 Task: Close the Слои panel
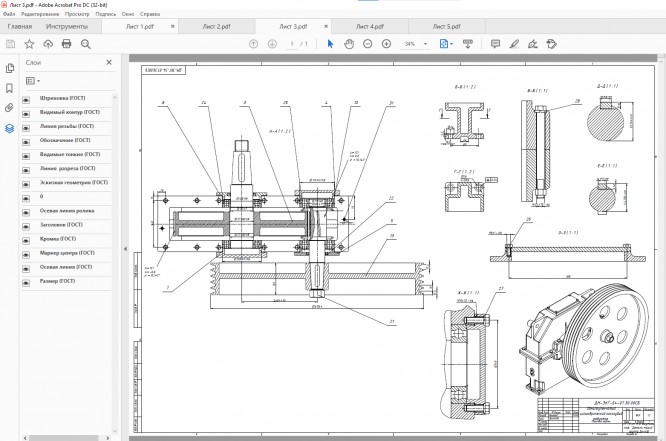[x=109, y=62]
